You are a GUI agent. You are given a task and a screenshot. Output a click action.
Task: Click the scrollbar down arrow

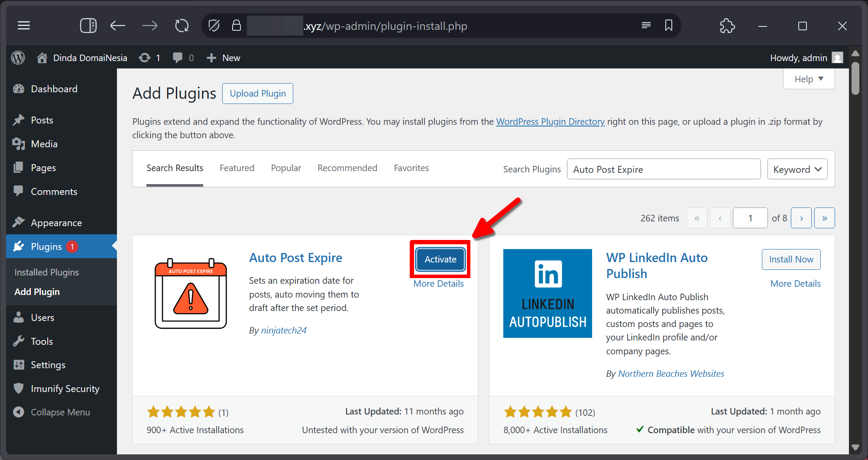tap(855, 447)
